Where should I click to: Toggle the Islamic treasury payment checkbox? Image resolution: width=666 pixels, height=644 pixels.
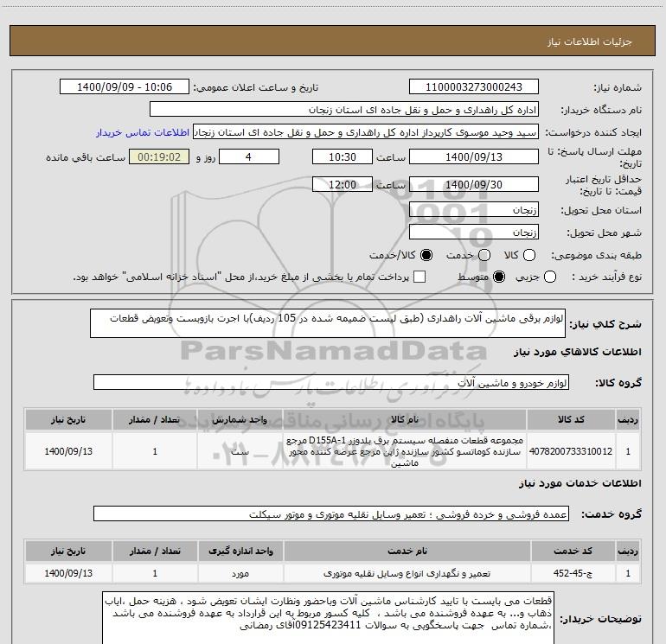tap(419, 277)
